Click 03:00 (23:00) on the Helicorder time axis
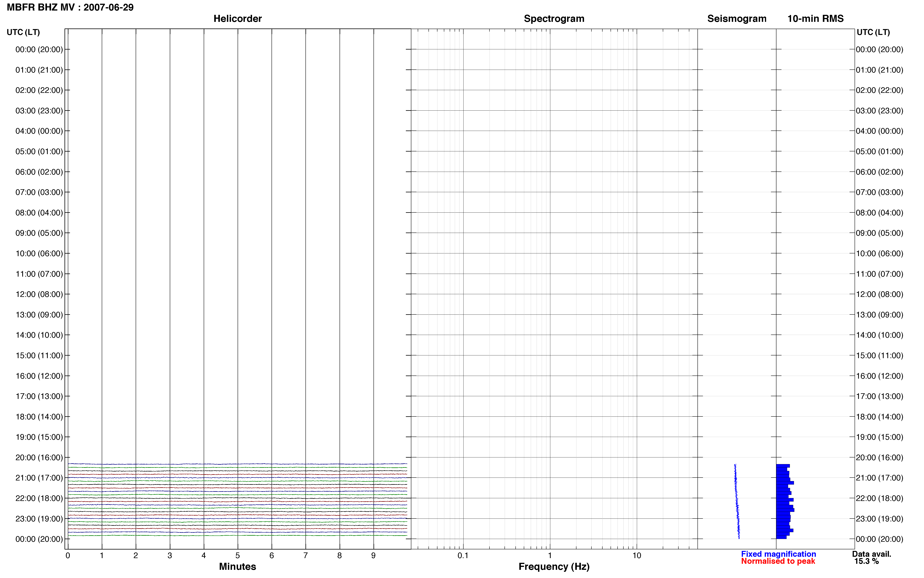Viewport: 924px width, 578px height. [39, 111]
